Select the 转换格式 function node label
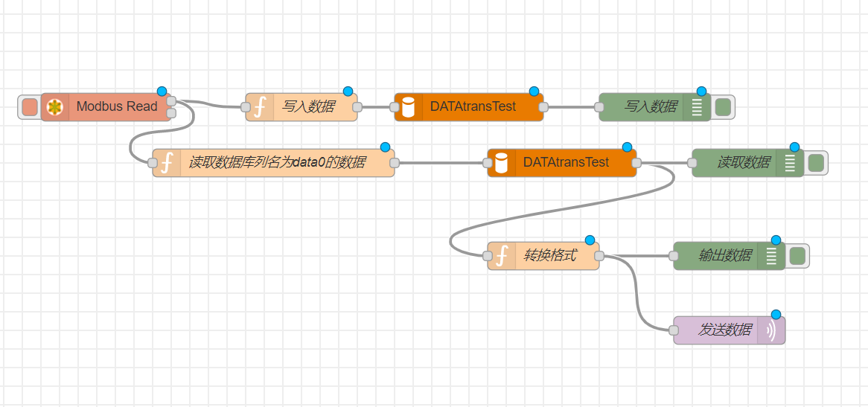Screen dimensions: 868x407 point(549,255)
